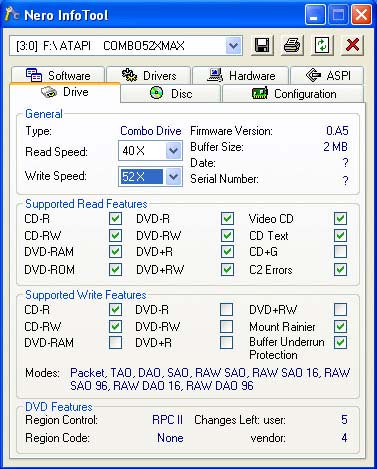
Task: Click the Supported Read Features heading
Action: (86, 204)
